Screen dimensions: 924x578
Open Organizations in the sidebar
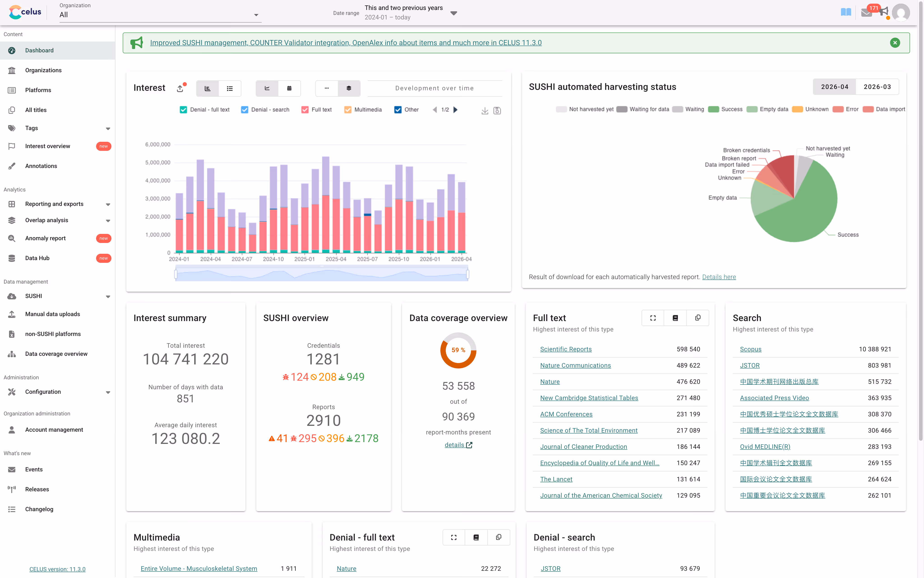tap(58, 70)
